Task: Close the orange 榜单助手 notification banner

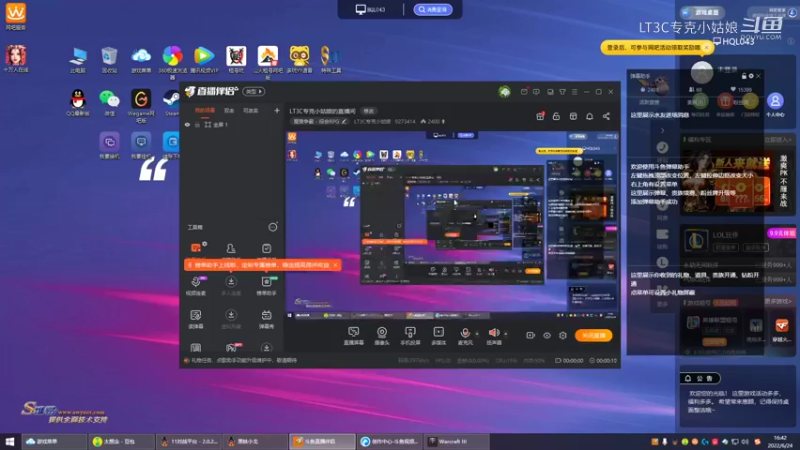Action: click(x=335, y=265)
